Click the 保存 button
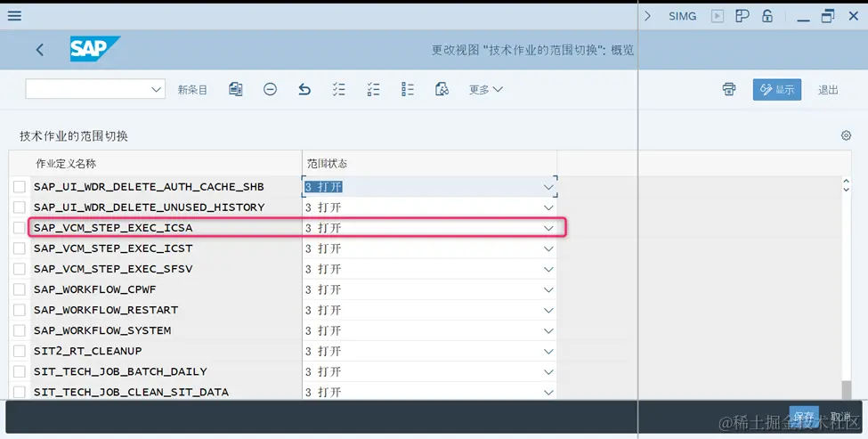This screenshot has height=439, width=868. [804, 417]
